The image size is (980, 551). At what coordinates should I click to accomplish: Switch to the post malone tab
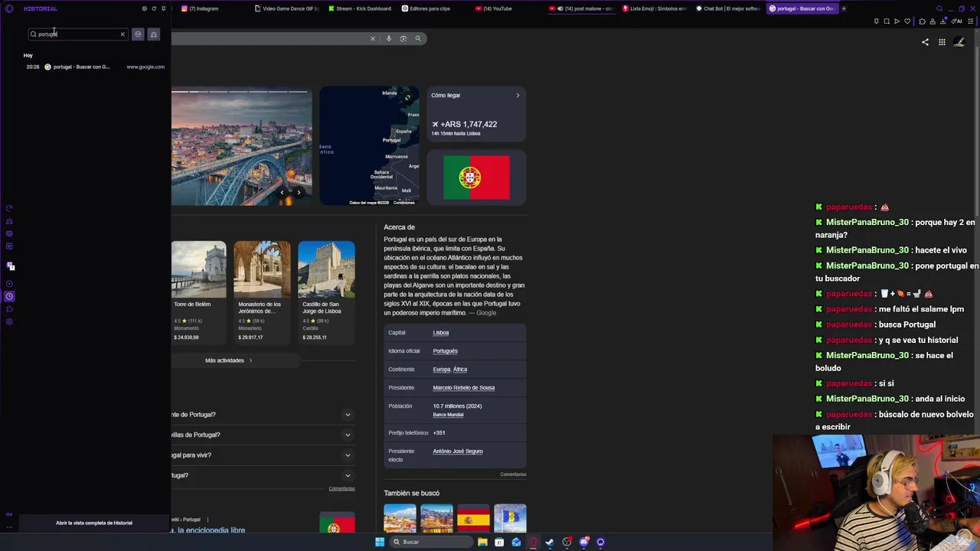click(x=581, y=8)
